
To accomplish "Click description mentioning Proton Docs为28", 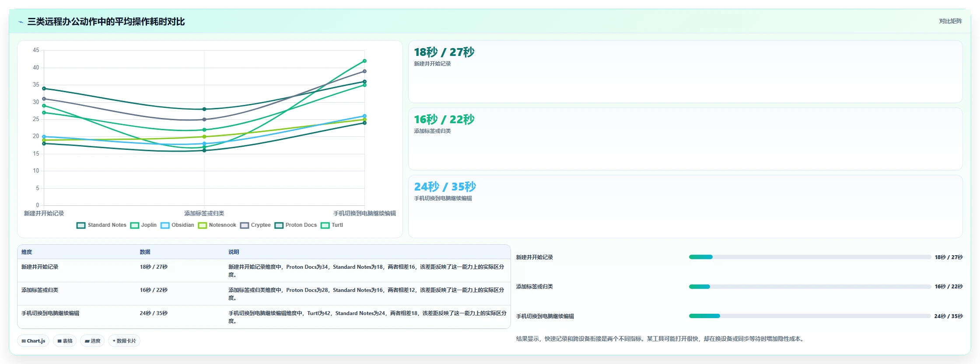I will click(x=367, y=294).
